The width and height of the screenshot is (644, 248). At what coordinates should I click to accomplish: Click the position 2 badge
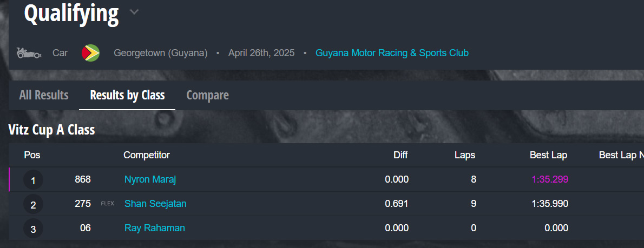coord(33,204)
